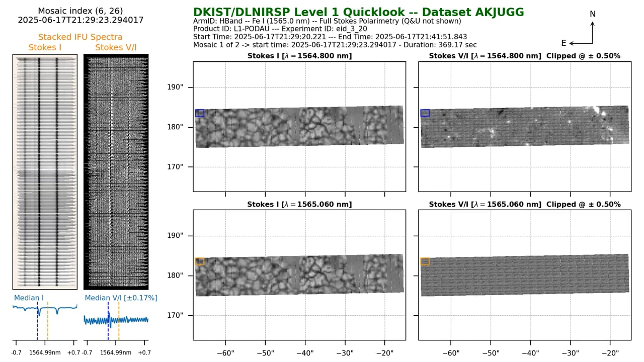The image size is (644, 362).
Task: Click the 190" y-axis label of the top-left map
Action: coord(175,87)
